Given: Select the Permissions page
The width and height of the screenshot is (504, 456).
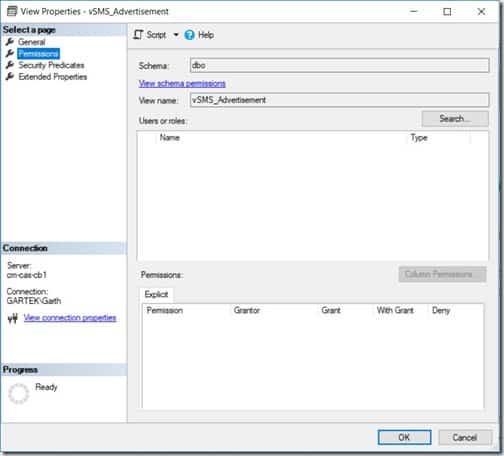Looking at the screenshot, I should coord(38,53).
